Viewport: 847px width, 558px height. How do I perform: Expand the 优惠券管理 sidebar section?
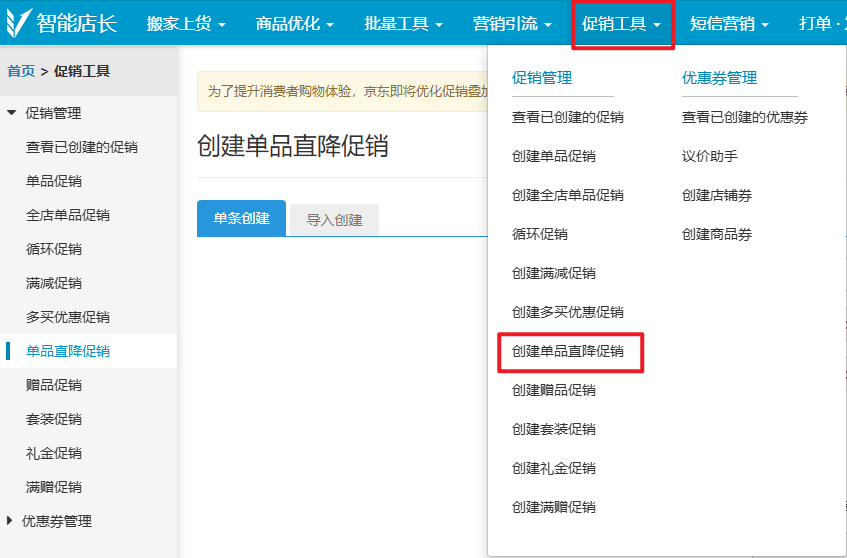point(56,521)
